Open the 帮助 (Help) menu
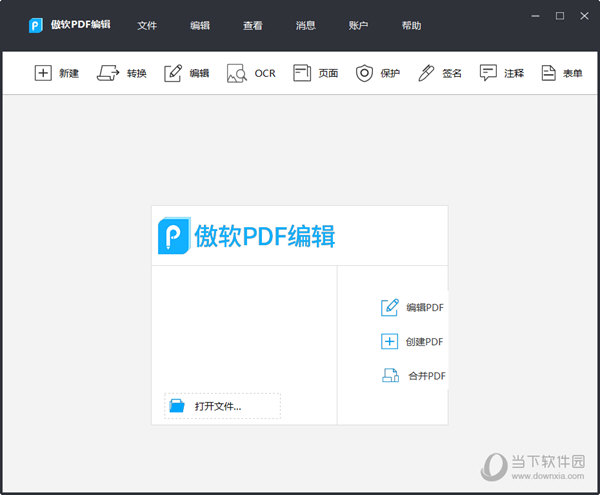 pos(412,25)
